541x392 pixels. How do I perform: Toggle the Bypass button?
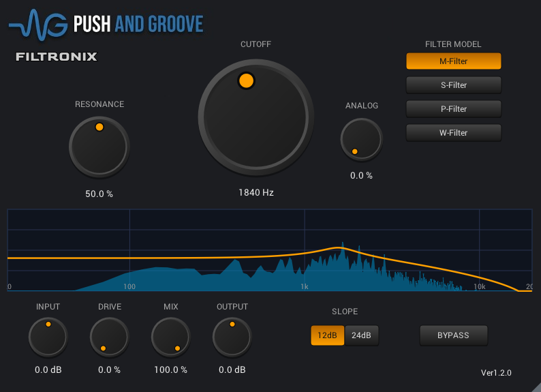453,335
